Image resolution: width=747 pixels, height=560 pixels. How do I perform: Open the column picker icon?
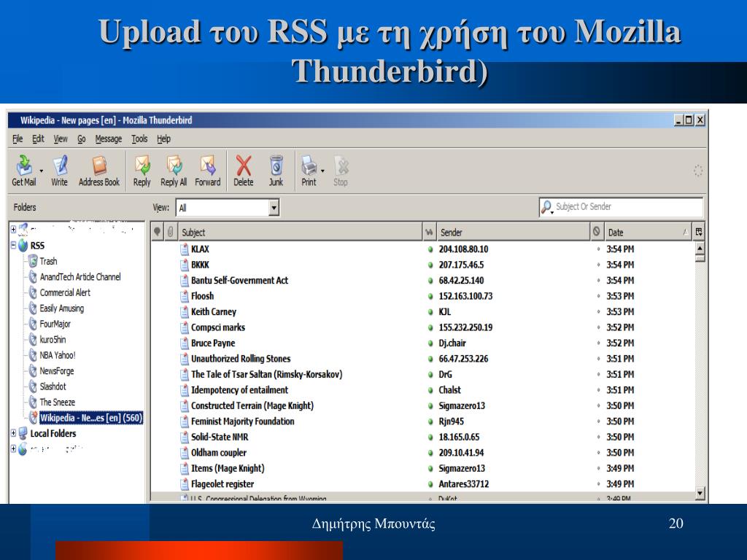click(699, 233)
